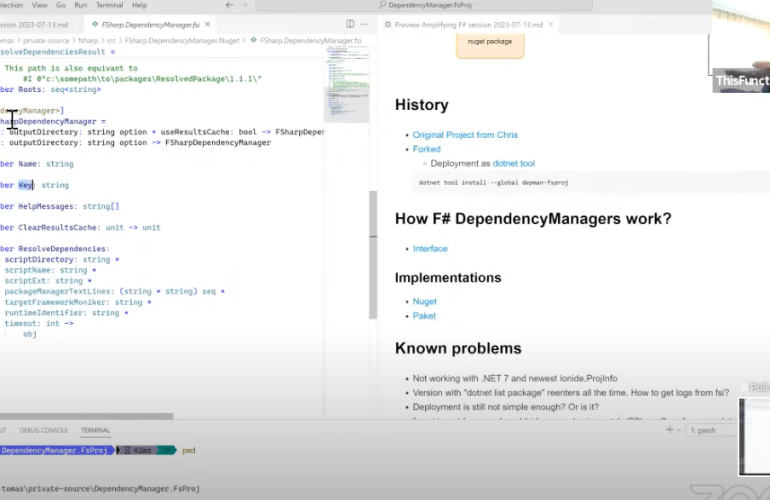Open the Terminal menu
Viewport: 770px width, 500px height.
109,5
